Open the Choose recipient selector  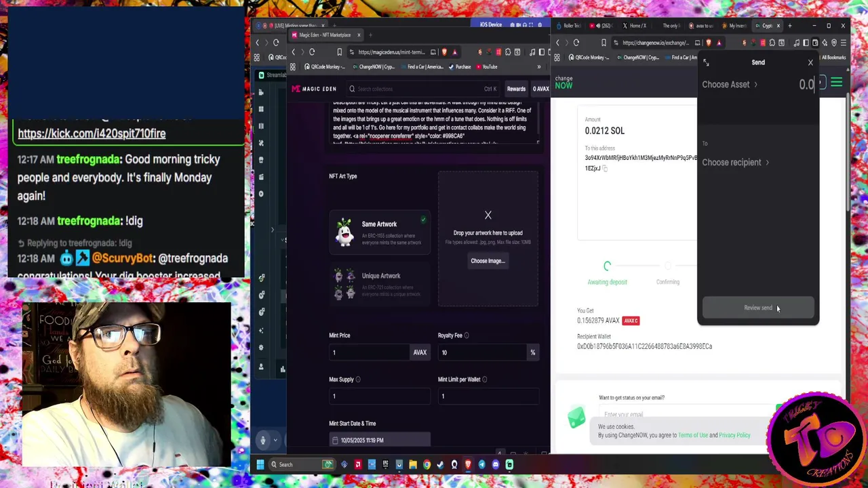pos(736,163)
